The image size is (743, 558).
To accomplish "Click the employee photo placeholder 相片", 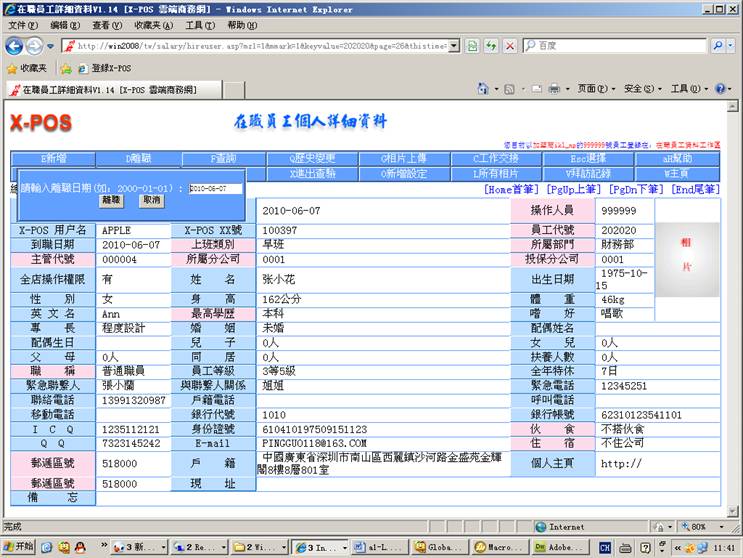I will click(687, 243).
